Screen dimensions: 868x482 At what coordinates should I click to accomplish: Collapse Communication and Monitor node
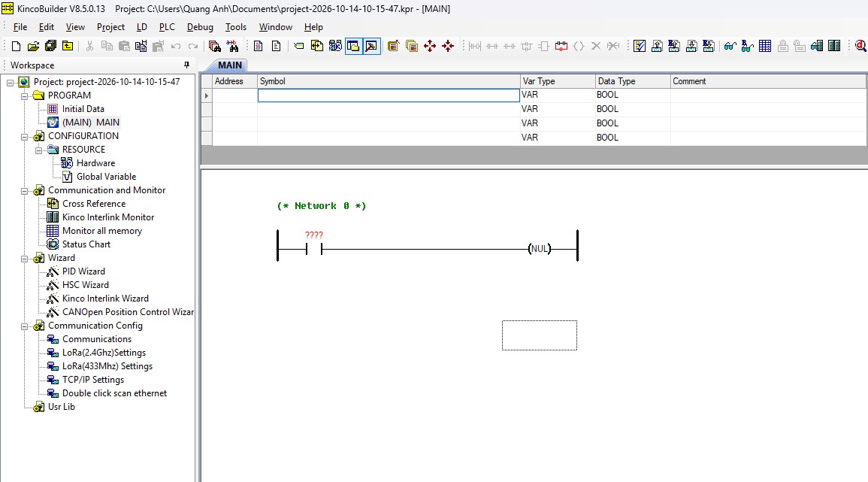(x=24, y=190)
